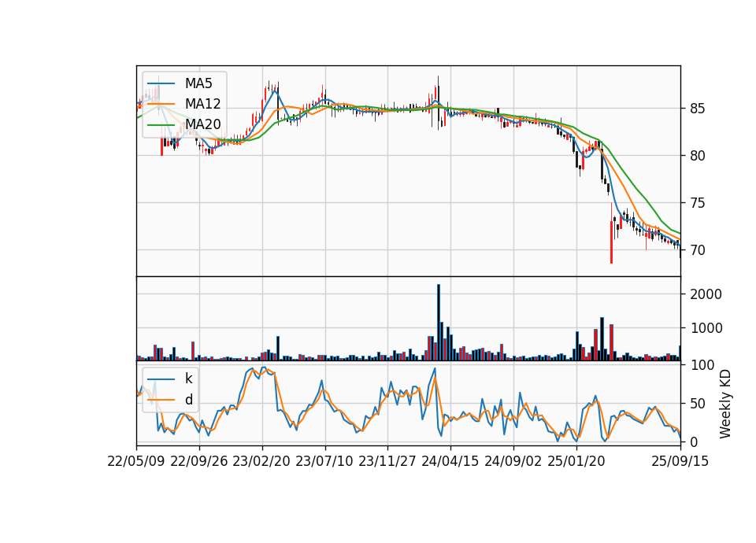Viewport: 756px width, 543px height.
Task: Click the blue MA5 legend line sample
Action: (161, 83)
